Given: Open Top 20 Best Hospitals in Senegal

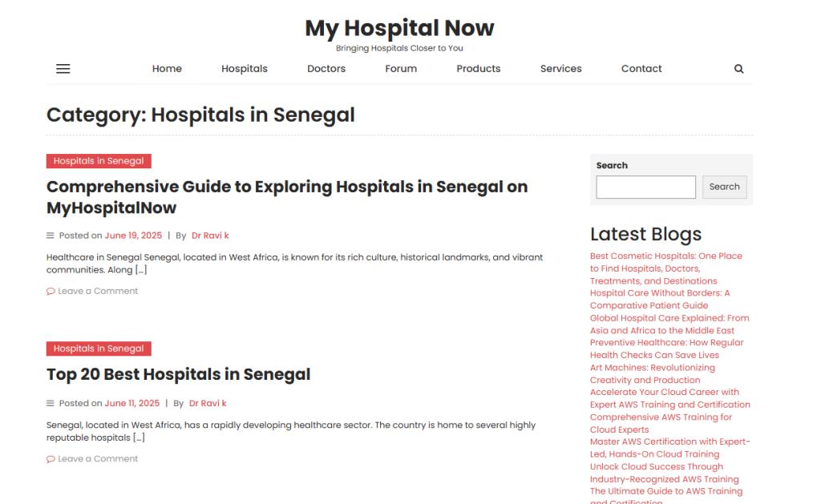Looking at the screenshot, I should pyautogui.click(x=178, y=374).
